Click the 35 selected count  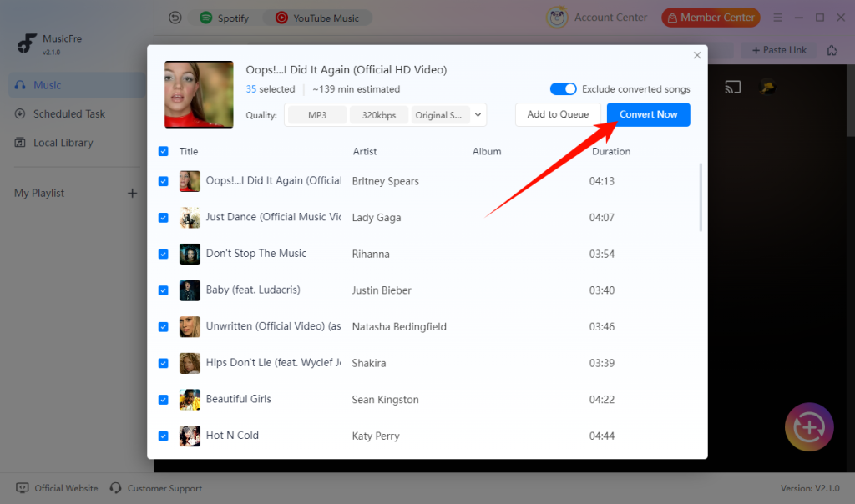271,88
